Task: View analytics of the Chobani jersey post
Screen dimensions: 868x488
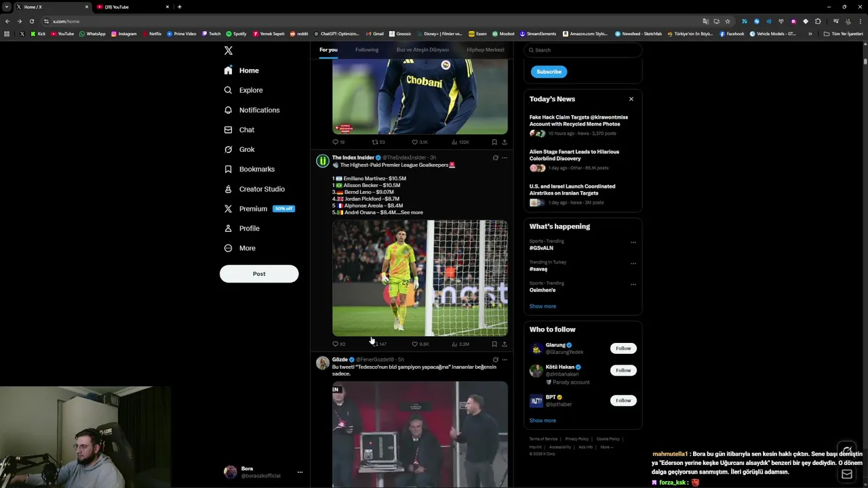Action: [x=460, y=142]
